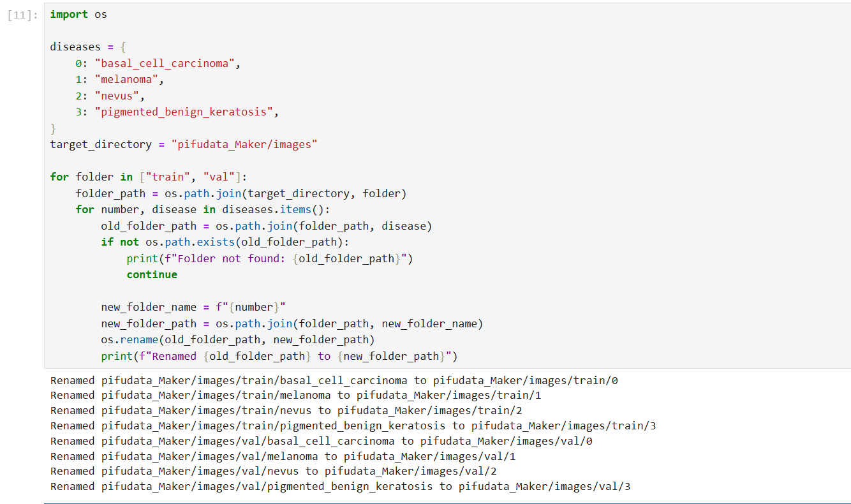
Task: Click the output line ending in train/3
Action: pyautogui.click(x=353, y=426)
